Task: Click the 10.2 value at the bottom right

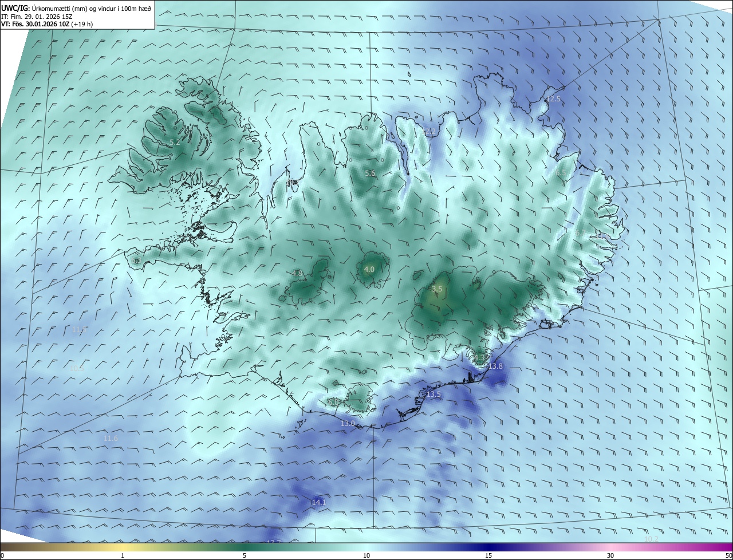Action: click(651, 539)
